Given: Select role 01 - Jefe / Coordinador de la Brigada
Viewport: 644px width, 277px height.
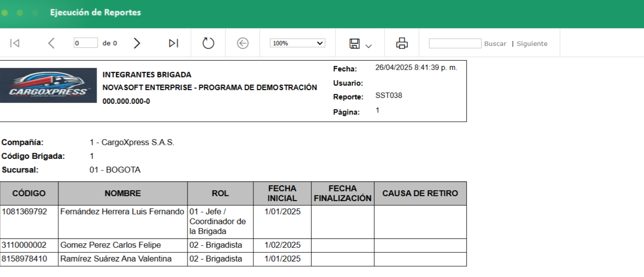Looking at the screenshot, I should pyautogui.click(x=218, y=221).
